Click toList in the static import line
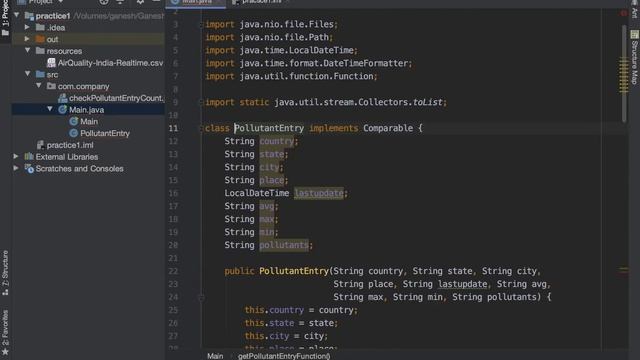Screen dimensions: 640x360 click(427, 102)
